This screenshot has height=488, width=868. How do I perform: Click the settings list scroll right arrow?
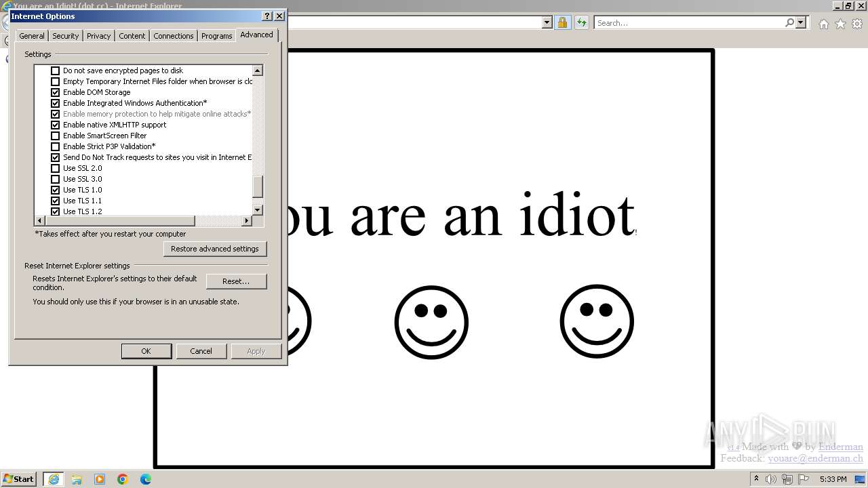point(247,220)
